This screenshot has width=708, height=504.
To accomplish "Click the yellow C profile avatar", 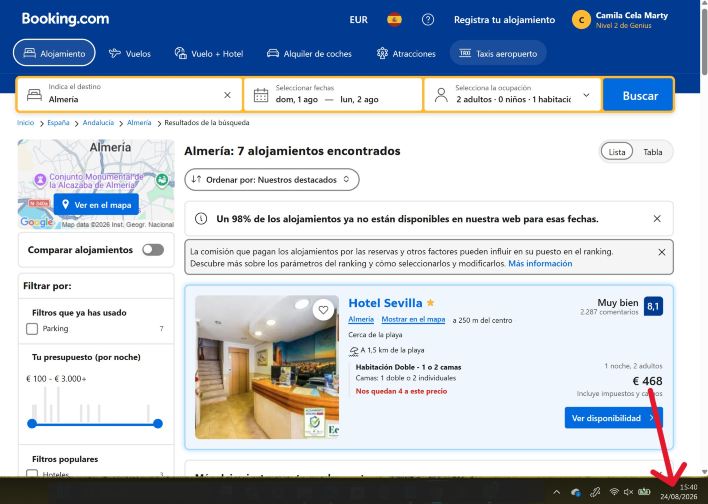I will click(581, 20).
